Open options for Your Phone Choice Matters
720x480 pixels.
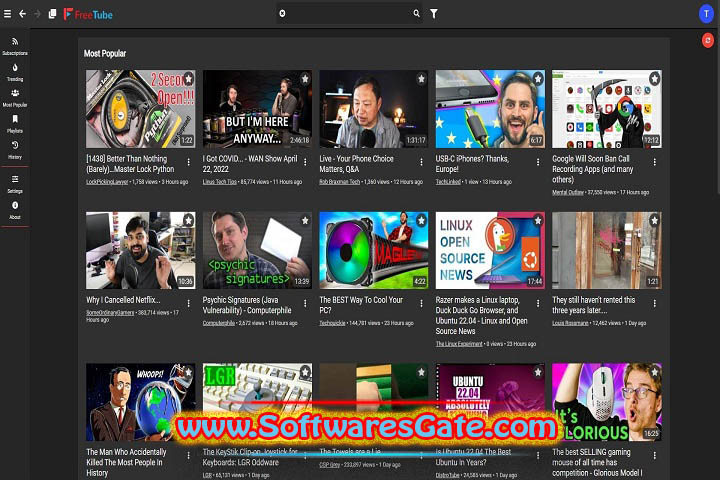(x=421, y=162)
